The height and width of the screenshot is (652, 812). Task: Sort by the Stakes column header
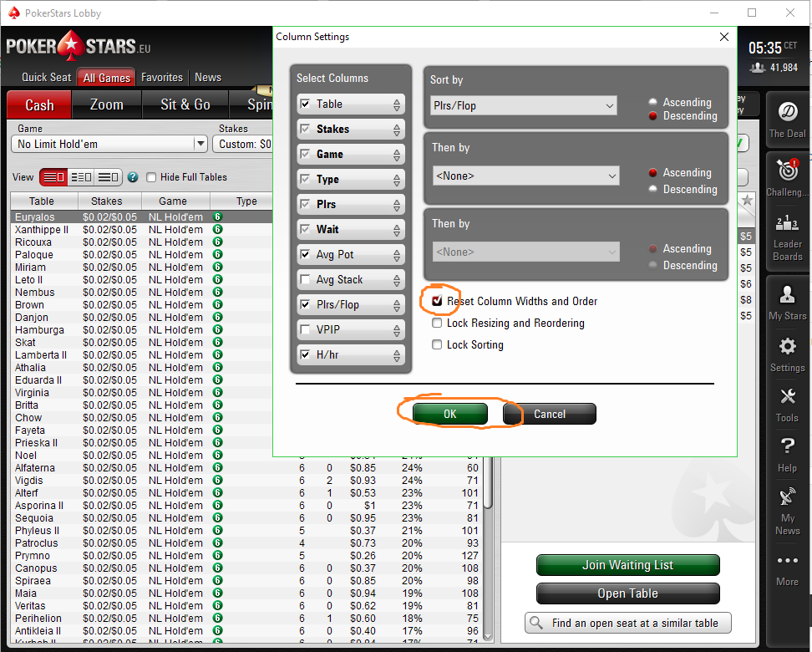click(107, 201)
